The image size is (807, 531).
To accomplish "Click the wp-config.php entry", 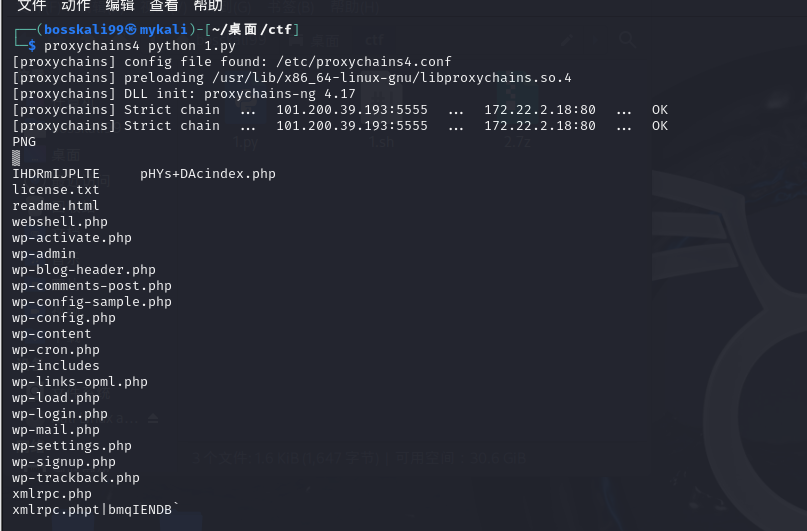I will point(64,318).
